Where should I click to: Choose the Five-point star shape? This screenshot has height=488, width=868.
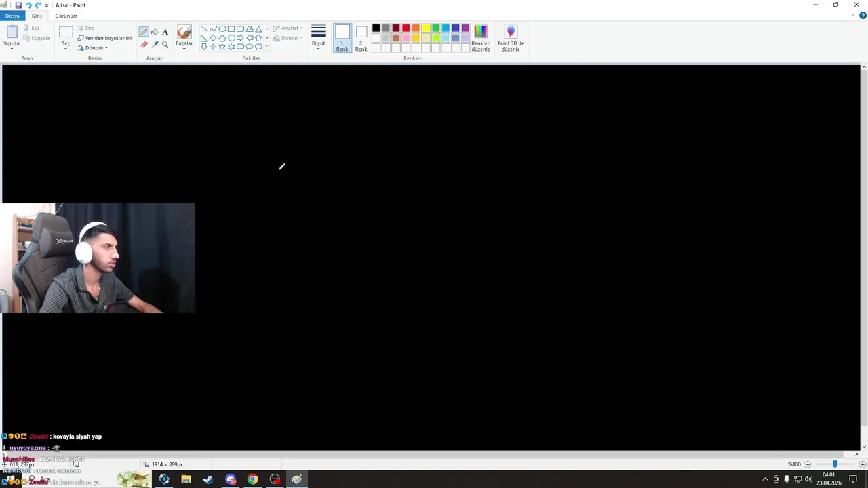pos(222,47)
